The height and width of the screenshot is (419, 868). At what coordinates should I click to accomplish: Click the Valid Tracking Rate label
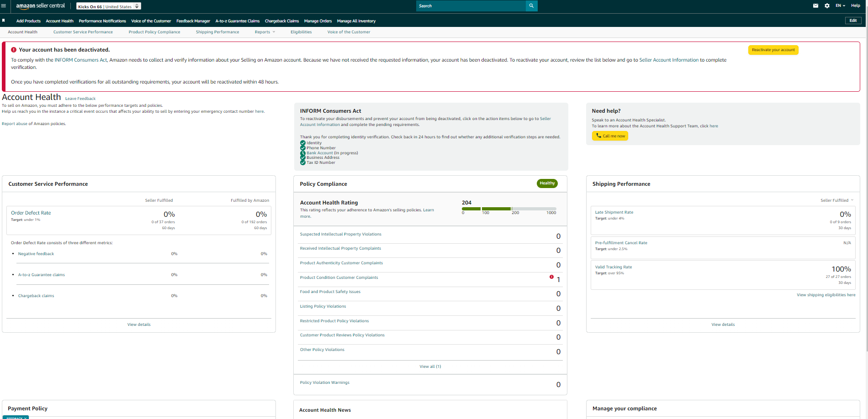[614, 267]
